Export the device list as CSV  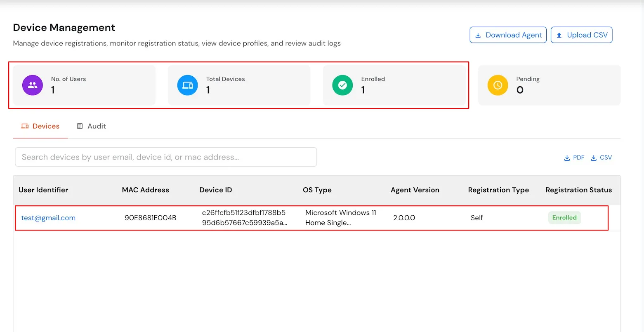point(601,157)
